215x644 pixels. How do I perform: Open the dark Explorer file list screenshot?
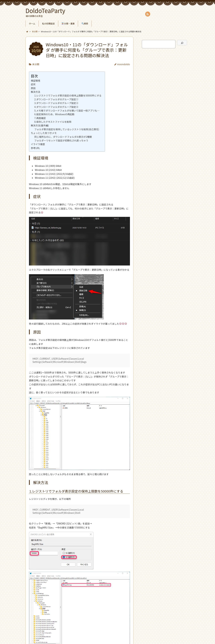pyautogui.click(x=79, y=241)
